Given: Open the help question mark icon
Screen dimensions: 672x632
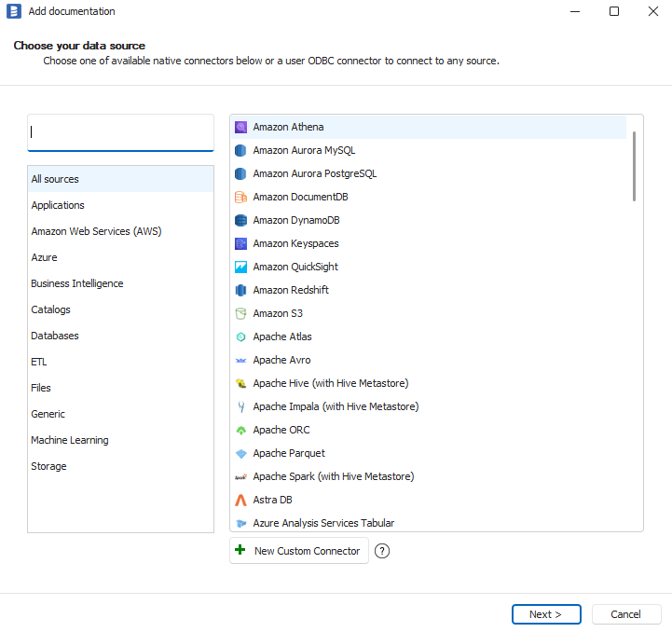Looking at the screenshot, I should pos(381,551).
